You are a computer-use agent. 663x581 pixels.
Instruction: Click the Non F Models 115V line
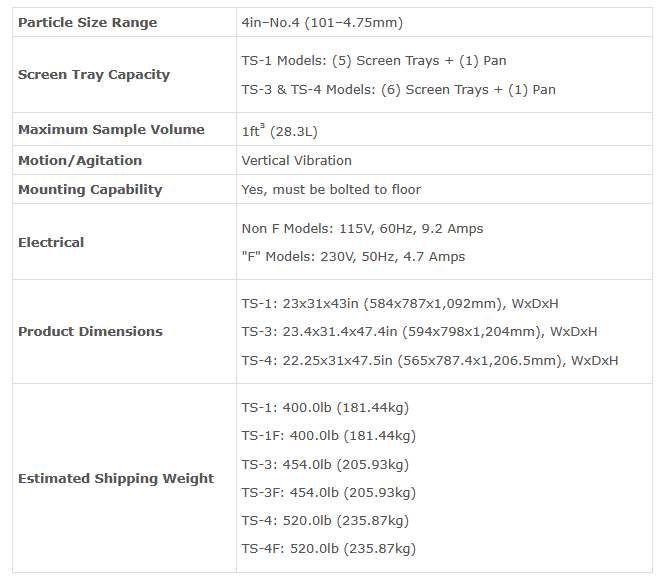coord(362,229)
